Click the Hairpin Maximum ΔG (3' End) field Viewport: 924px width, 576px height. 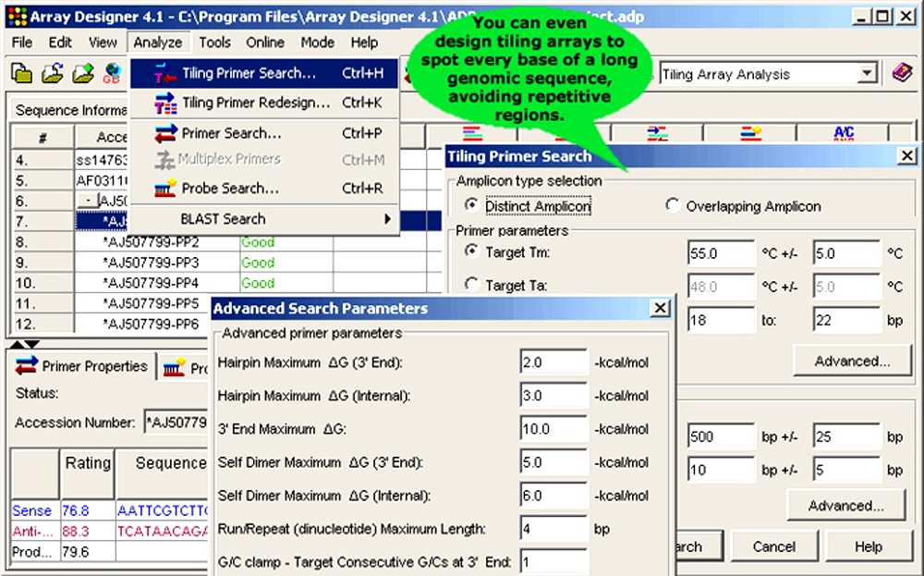[x=553, y=362]
